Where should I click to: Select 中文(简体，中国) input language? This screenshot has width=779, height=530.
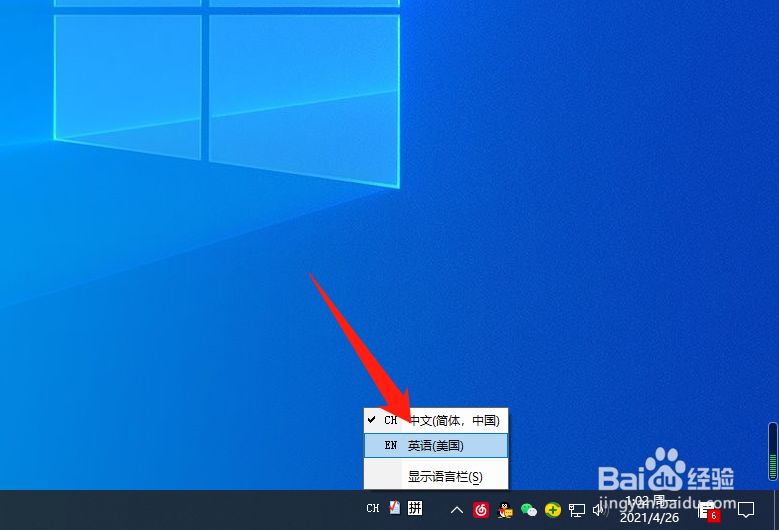(436, 421)
